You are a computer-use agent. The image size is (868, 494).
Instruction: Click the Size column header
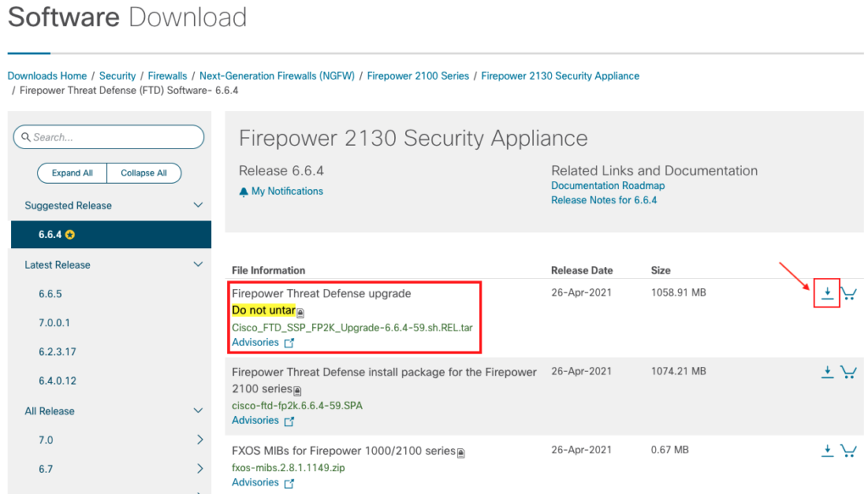[x=660, y=270]
